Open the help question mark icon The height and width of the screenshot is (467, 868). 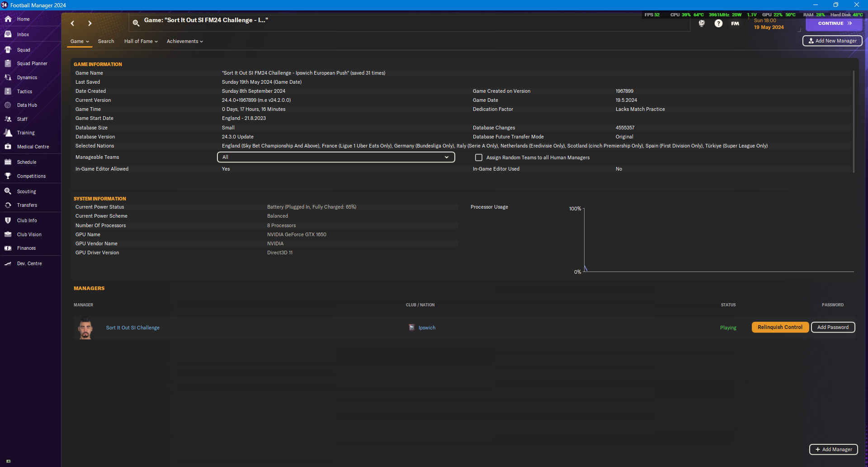tap(718, 23)
